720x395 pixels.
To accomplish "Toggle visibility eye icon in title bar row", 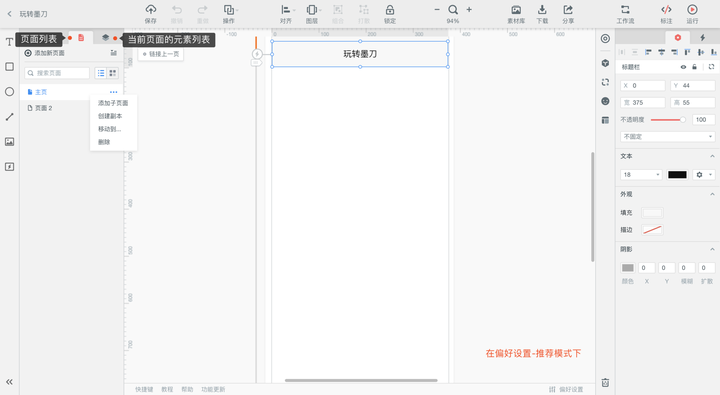I will pos(683,67).
